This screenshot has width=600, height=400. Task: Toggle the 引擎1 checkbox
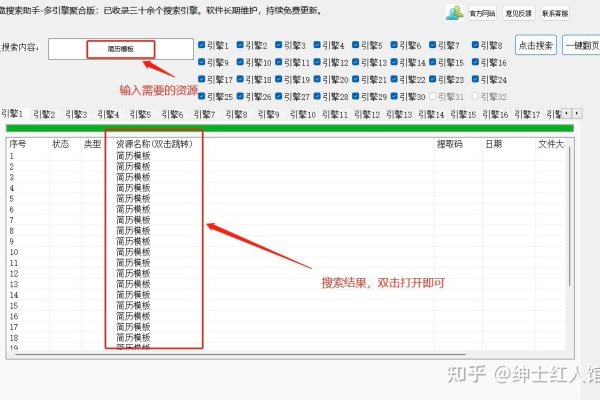[202, 45]
